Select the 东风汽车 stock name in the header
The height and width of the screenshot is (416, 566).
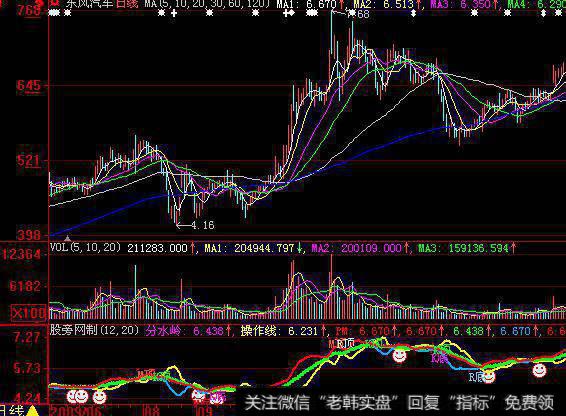click(x=89, y=4)
